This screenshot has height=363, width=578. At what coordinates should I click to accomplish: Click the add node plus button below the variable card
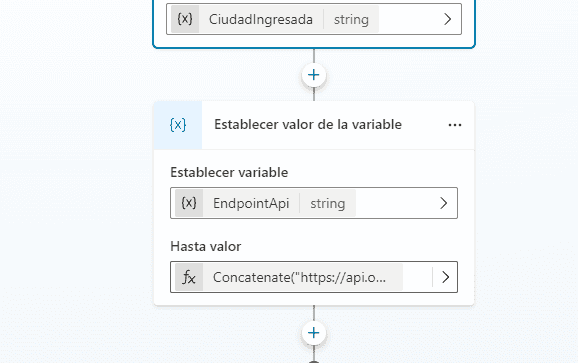(x=314, y=333)
